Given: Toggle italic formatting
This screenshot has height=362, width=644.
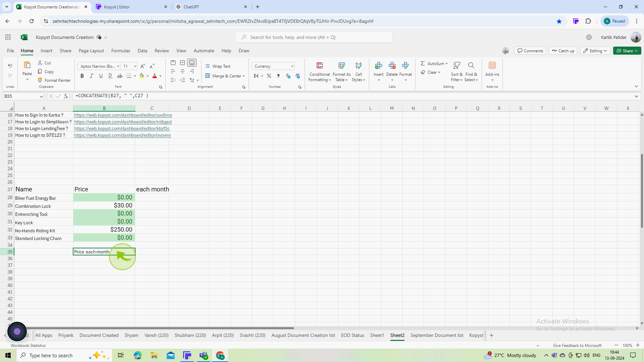Looking at the screenshot, I should pyautogui.click(x=92, y=76).
